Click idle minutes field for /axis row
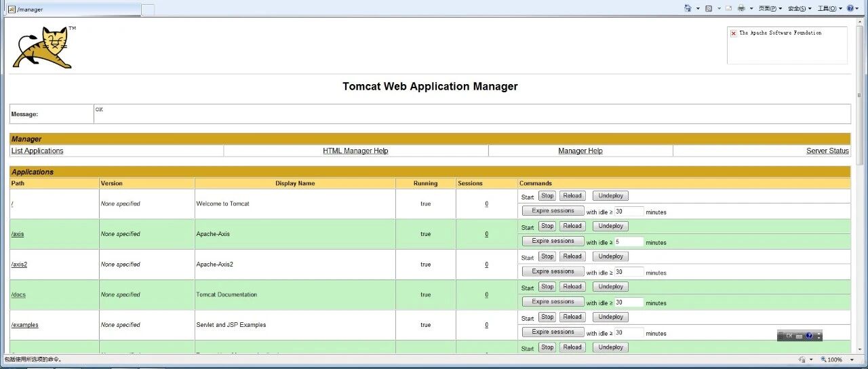This screenshot has width=868, height=369. pyautogui.click(x=629, y=241)
